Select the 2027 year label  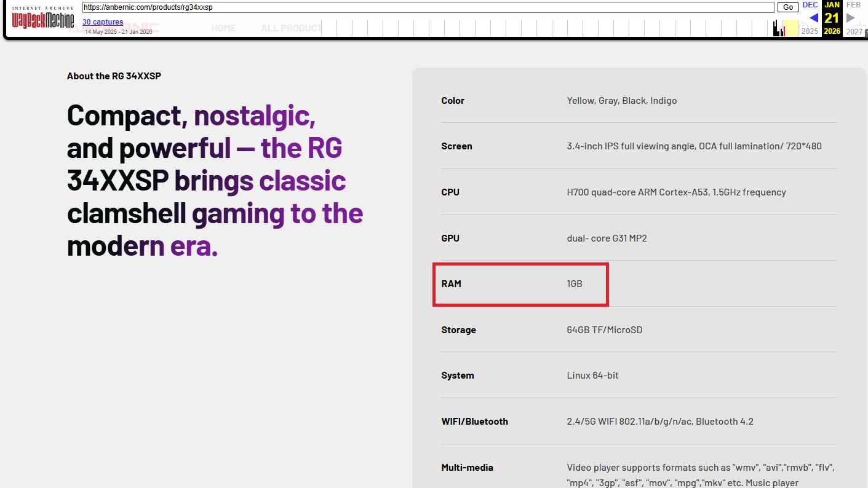coord(854,31)
